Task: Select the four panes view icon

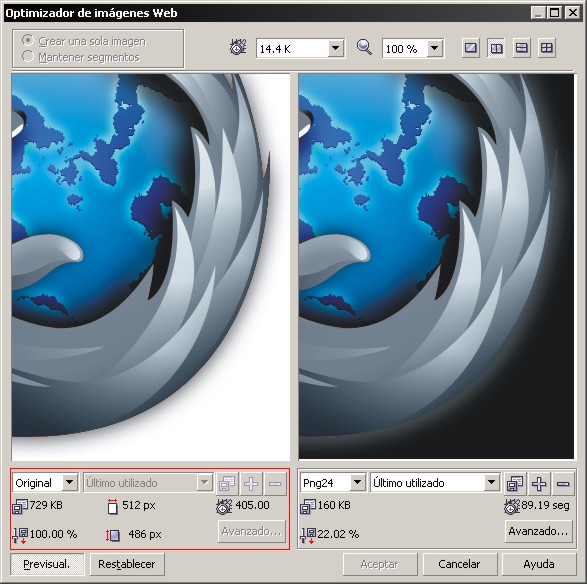Action: 547,48
